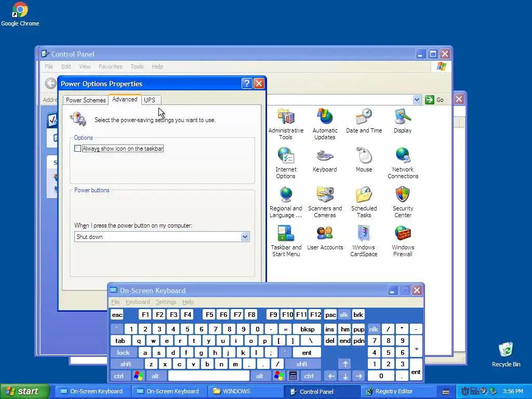Open Network Connections icon

click(x=403, y=163)
